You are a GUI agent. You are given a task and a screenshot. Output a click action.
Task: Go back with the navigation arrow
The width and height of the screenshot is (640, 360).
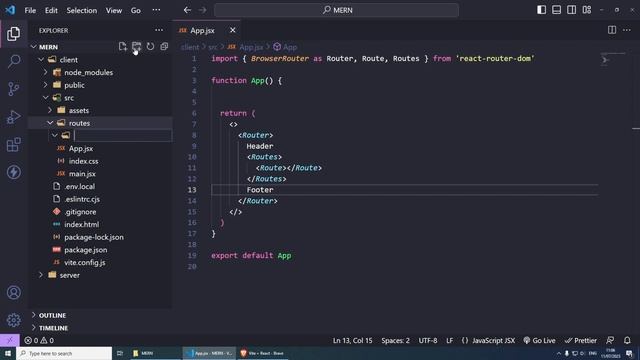[x=187, y=10]
